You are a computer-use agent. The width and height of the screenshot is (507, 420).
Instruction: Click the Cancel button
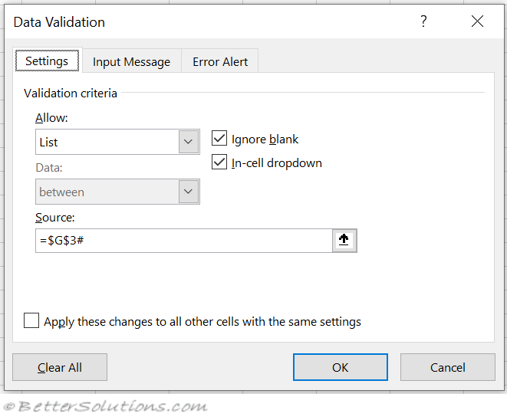click(447, 367)
